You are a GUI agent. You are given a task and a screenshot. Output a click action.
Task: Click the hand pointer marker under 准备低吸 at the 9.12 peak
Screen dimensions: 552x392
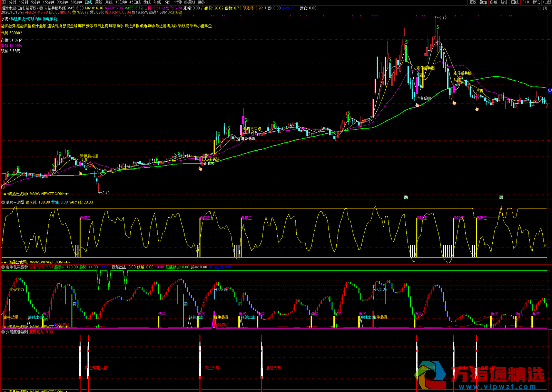[x=417, y=105]
